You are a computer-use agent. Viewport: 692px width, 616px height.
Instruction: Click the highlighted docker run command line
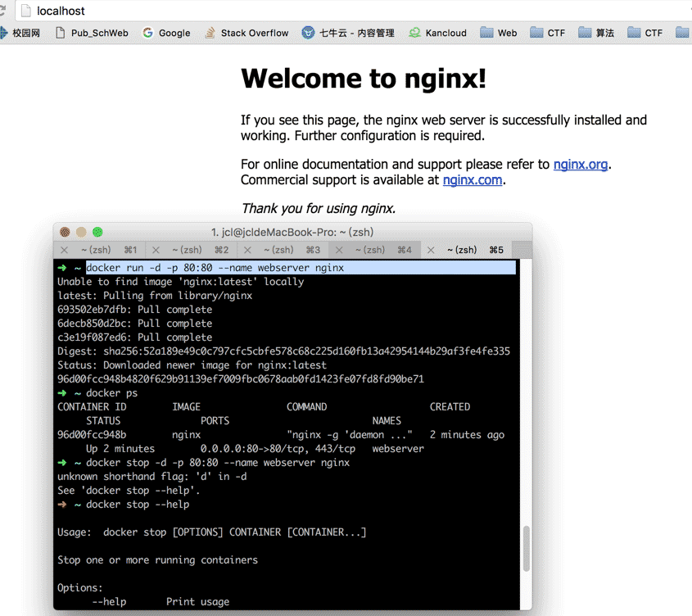pos(300,268)
